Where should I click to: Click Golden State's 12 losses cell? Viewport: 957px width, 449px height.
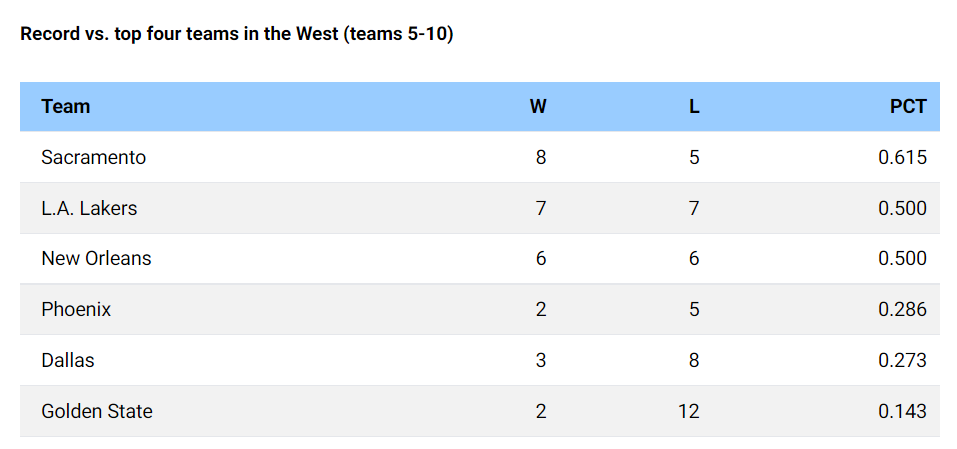click(688, 411)
